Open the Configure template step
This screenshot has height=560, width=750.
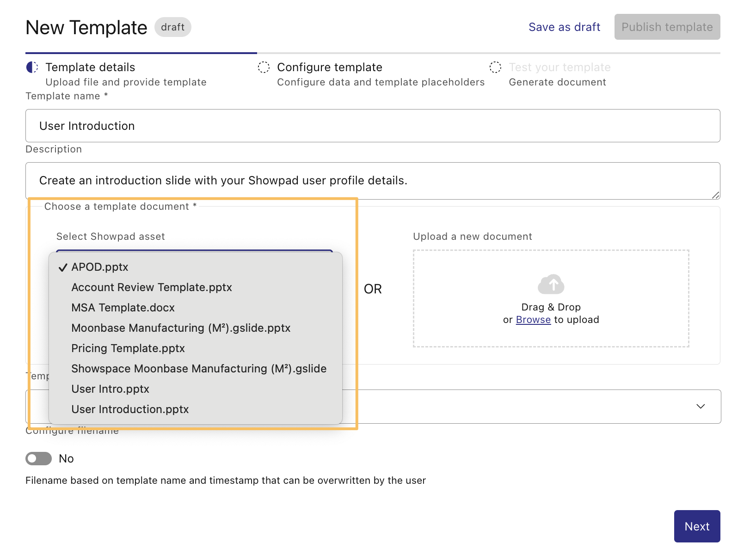(329, 67)
